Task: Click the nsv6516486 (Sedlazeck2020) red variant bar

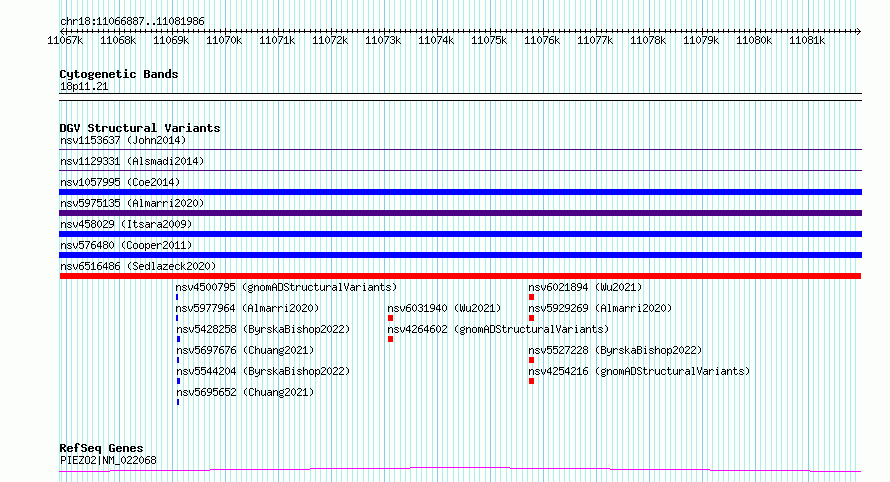Action: coord(460,276)
